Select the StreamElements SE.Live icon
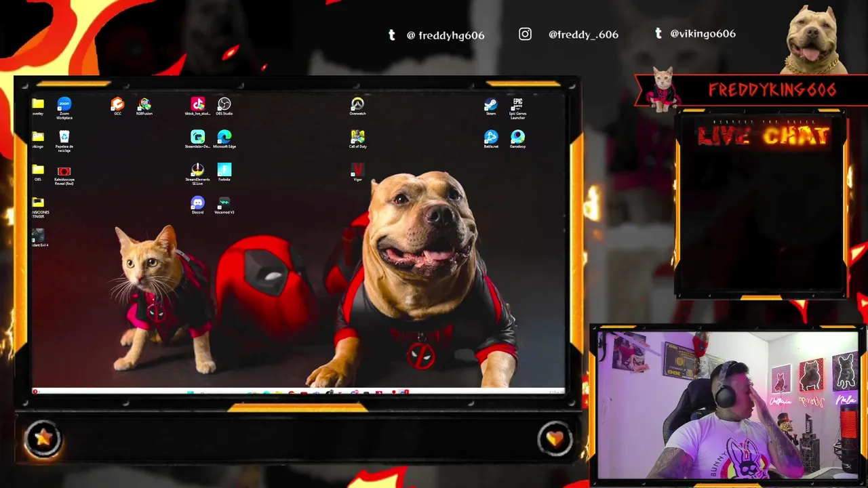This screenshot has height=488, width=868. (x=197, y=174)
